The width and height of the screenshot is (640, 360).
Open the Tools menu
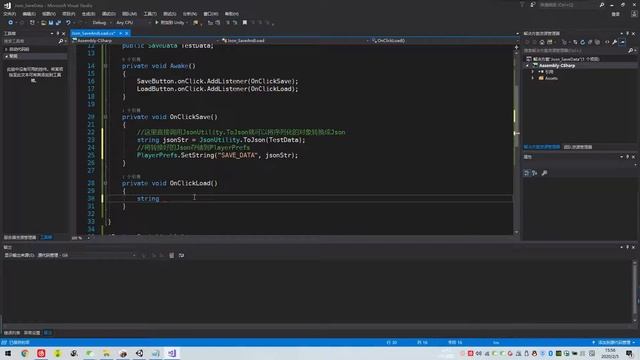click(x=150, y=14)
